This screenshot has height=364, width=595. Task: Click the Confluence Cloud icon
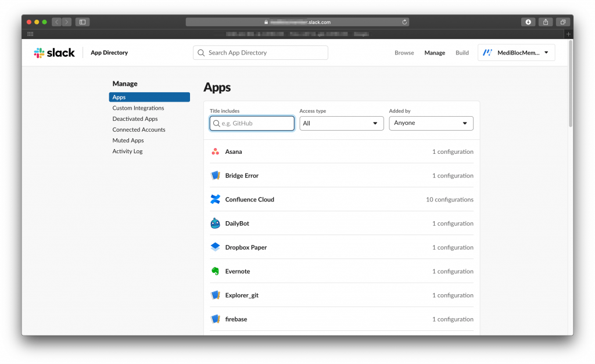pyautogui.click(x=215, y=200)
